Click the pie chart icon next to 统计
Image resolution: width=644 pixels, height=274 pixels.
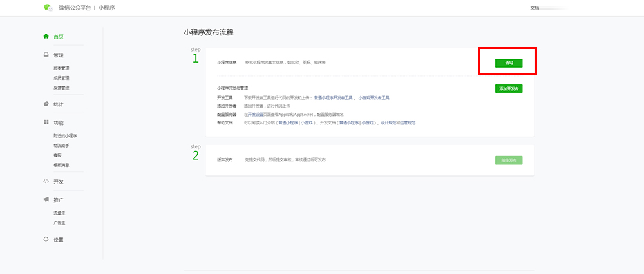pyautogui.click(x=46, y=103)
